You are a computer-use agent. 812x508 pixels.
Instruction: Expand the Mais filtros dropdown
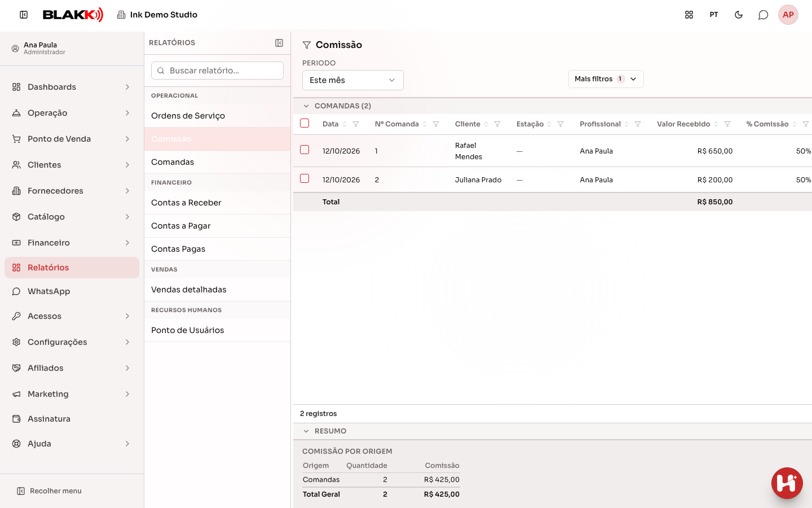[x=606, y=79]
